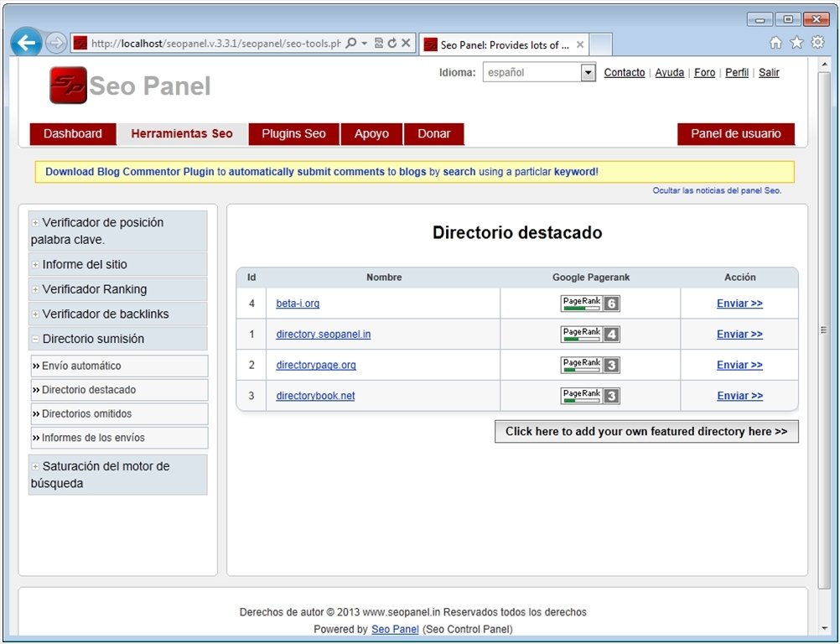The image size is (840, 644).
Task: Click the Seo Panel red logo
Action: (x=68, y=85)
